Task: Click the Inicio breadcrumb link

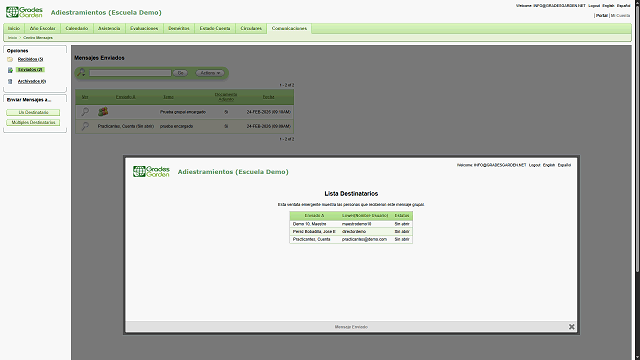Action: (12, 38)
